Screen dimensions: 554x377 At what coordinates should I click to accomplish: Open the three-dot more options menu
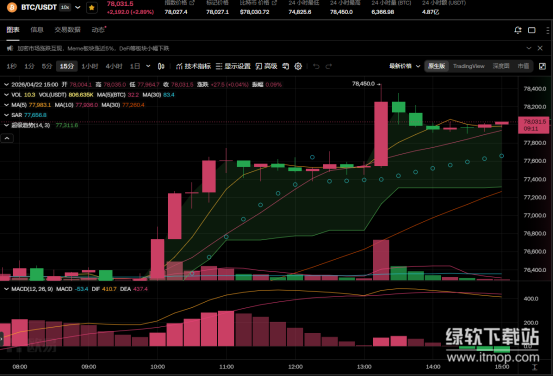coord(547,30)
